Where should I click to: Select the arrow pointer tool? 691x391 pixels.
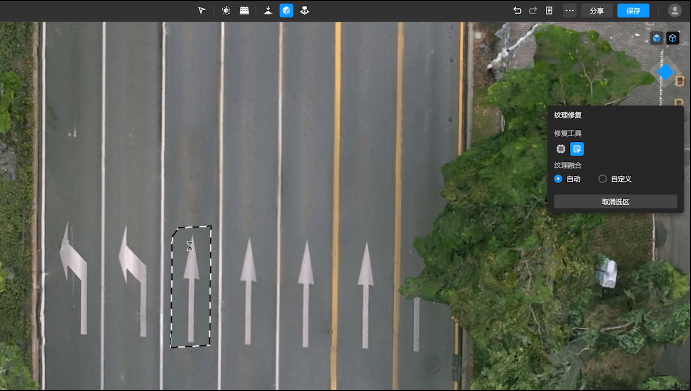201,10
